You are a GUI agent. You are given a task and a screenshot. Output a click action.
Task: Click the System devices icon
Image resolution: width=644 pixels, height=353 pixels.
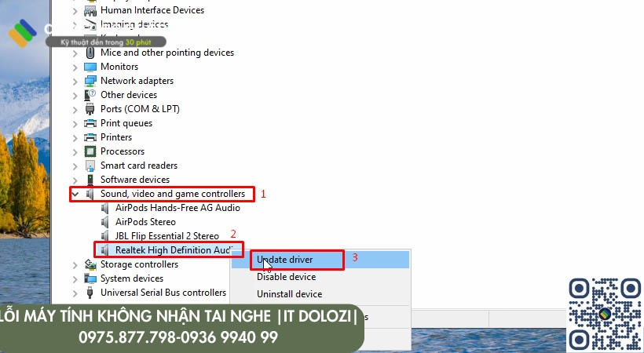[90, 278]
